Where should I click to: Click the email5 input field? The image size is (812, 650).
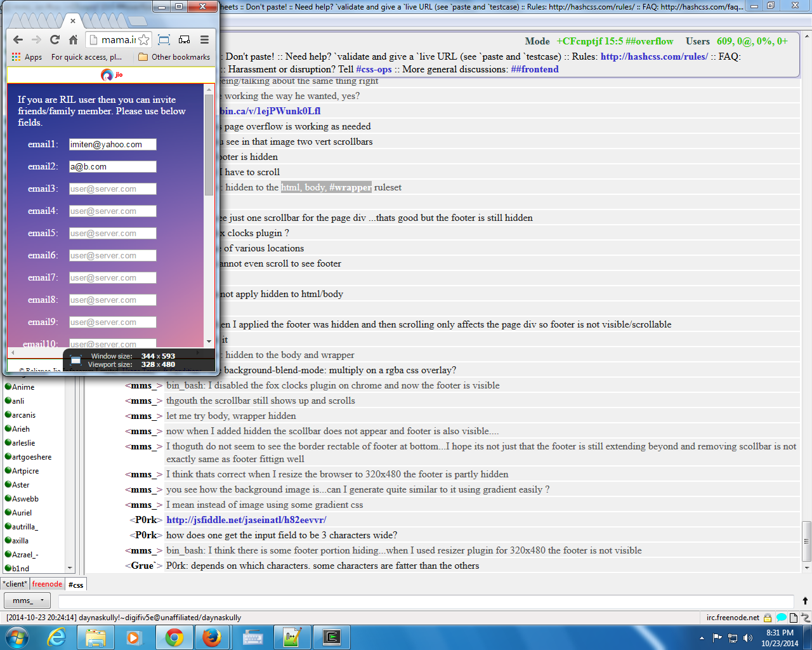point(113,234)
